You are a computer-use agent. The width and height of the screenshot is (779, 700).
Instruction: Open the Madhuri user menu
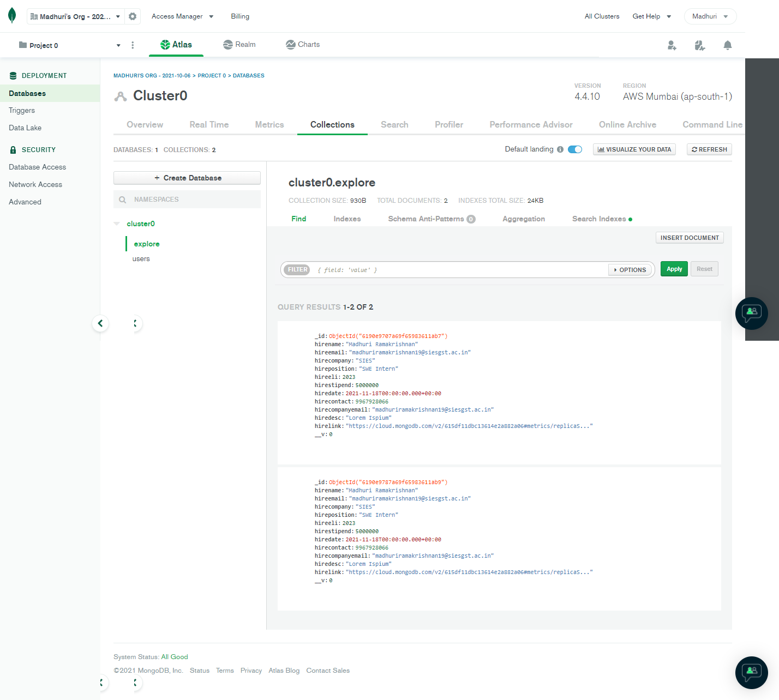click(x=710, y=16)
